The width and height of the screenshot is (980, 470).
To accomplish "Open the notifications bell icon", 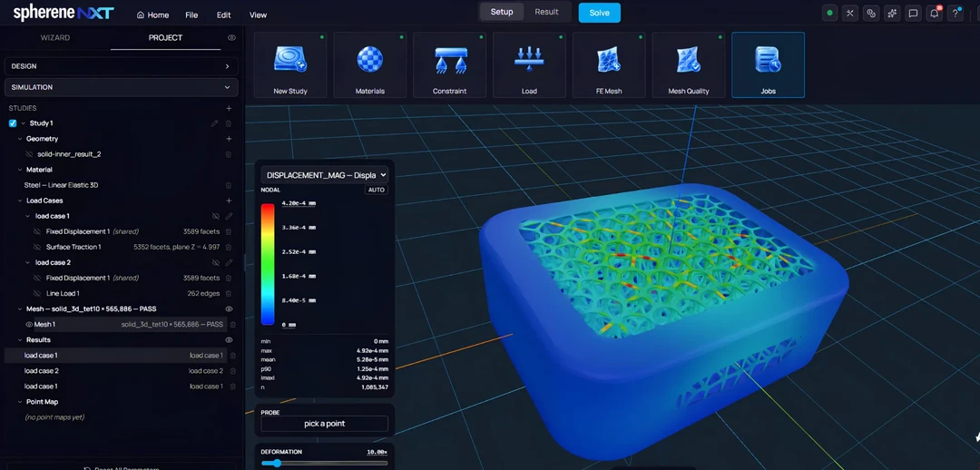I will pos(935,13).
